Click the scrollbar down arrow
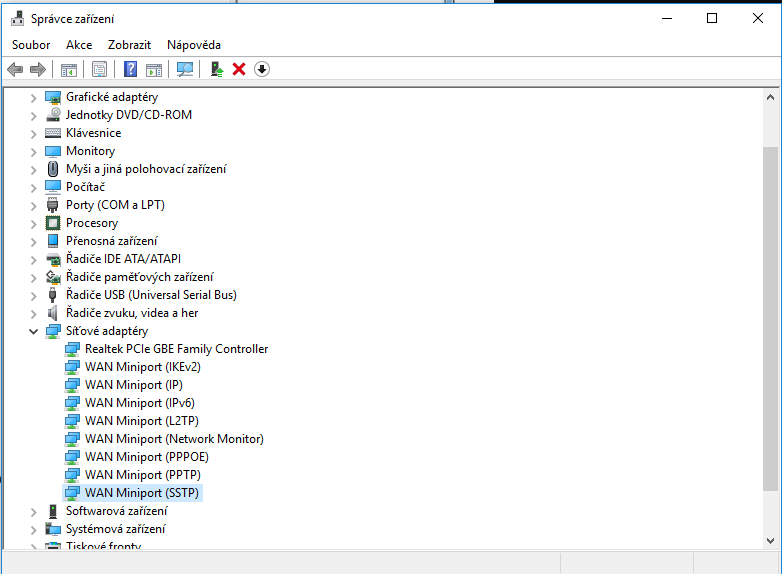 (x=770, y=541)
